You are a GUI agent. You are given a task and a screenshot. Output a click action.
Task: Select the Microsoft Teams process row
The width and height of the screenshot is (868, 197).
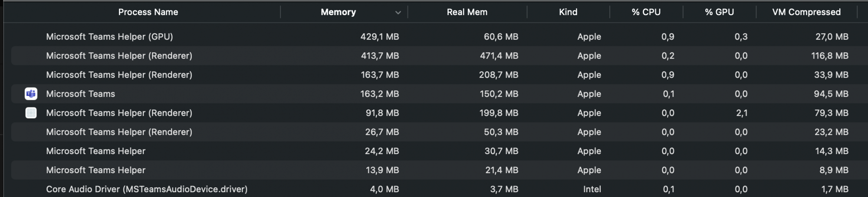click(x=81, y=94)
